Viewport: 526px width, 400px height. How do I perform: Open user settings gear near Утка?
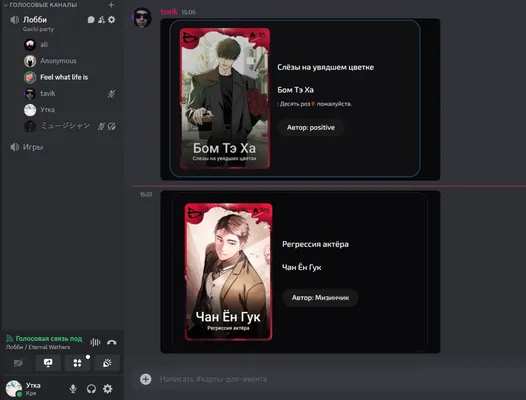[108, 389]
